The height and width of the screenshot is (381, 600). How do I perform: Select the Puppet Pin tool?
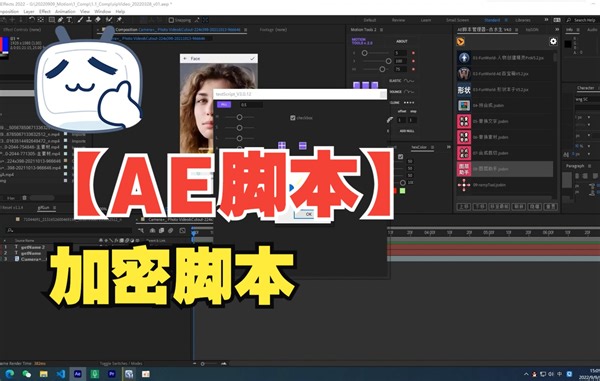[119, 20]
